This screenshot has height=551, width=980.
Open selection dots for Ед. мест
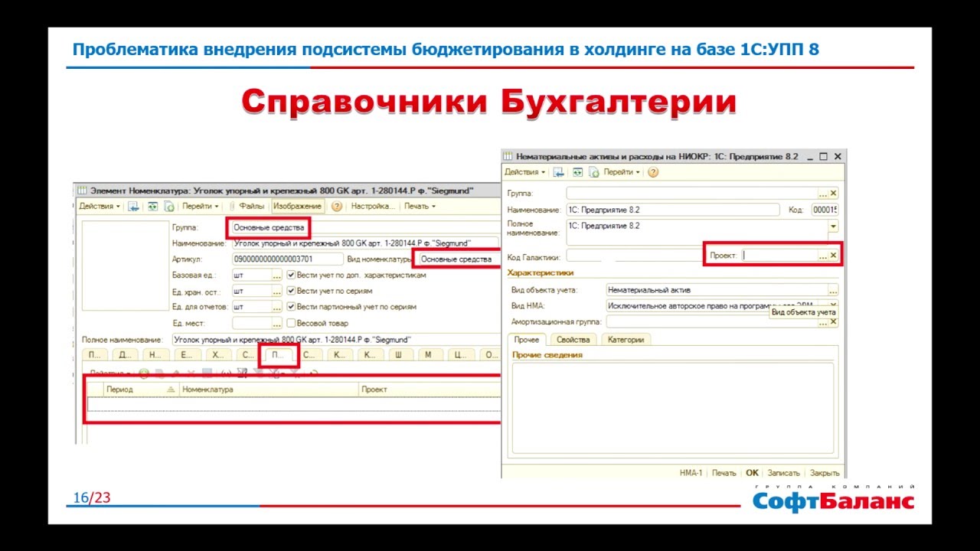(277, 323)
